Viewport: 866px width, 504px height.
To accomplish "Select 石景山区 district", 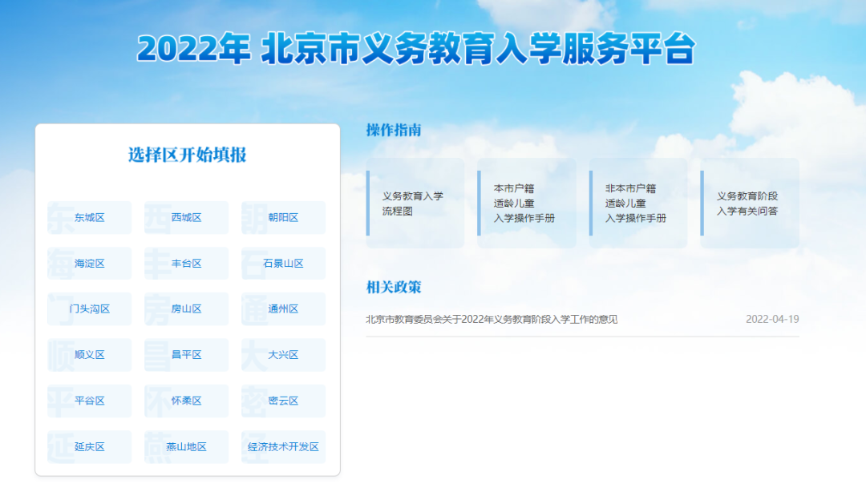I will pos(283,264).
